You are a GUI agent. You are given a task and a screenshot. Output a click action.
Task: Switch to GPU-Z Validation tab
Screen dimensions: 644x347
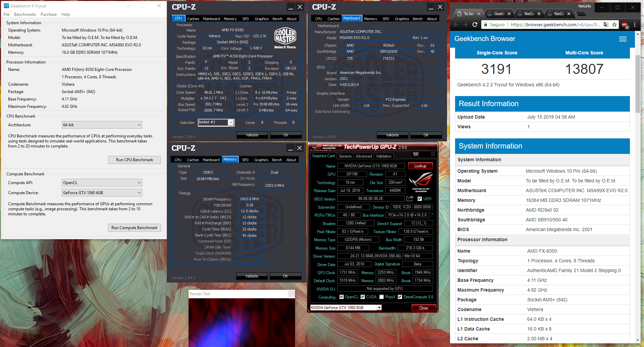click(x=384, y=156)
